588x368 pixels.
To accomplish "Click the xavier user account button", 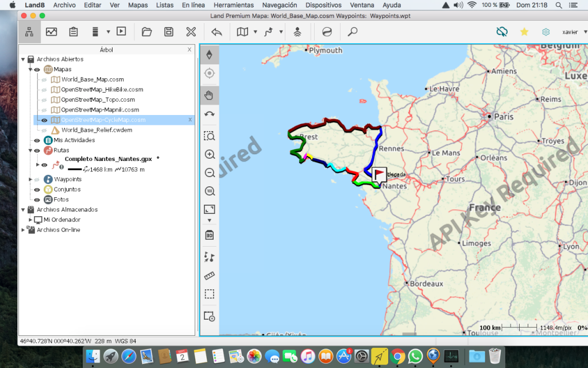I will (570, 32).
